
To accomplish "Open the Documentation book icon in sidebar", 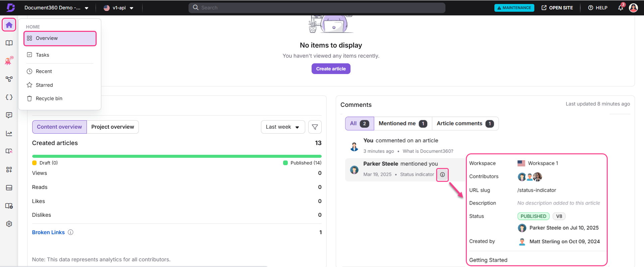I will click(x=9, y=43).
